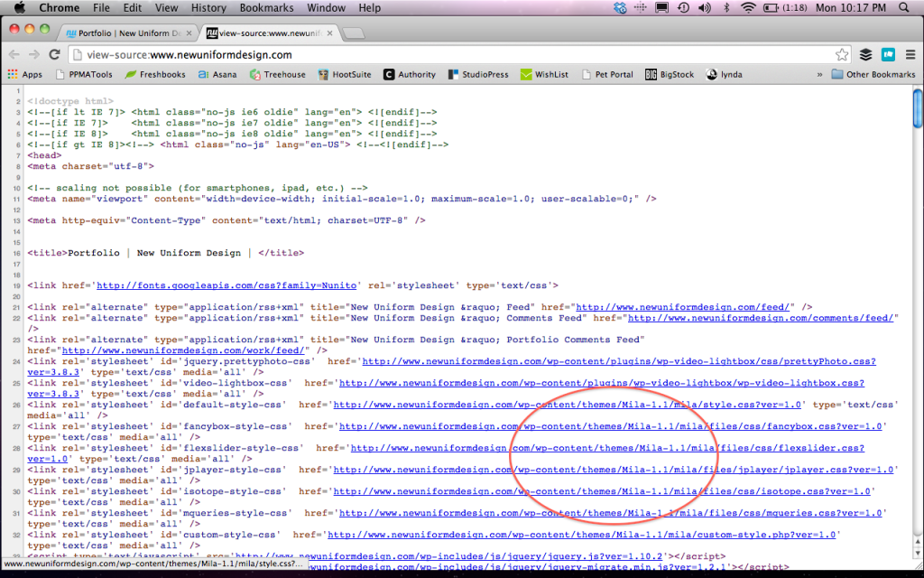The width and height of the screenshot is (924, 578).
Task: Open the mila/style.css?ver=1.0 link
Action: tap(567, 405)
